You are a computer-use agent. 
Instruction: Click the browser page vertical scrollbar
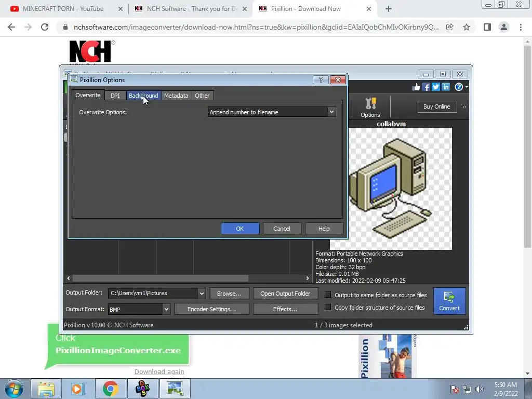pos(527,146)
